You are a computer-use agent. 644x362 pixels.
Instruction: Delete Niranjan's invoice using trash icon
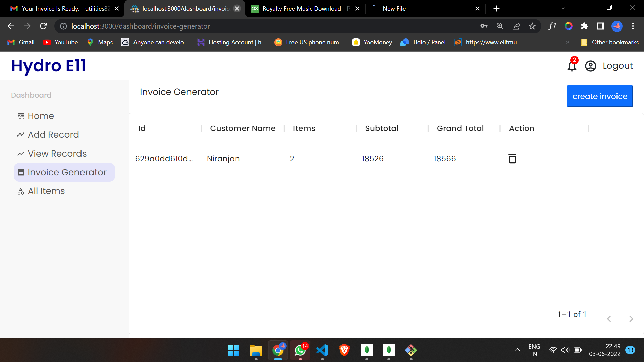[512, 158]
